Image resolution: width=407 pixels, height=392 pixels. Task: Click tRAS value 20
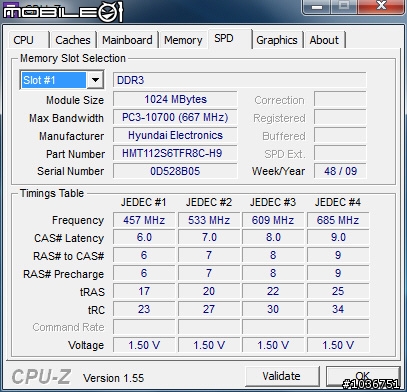[209, 291]
